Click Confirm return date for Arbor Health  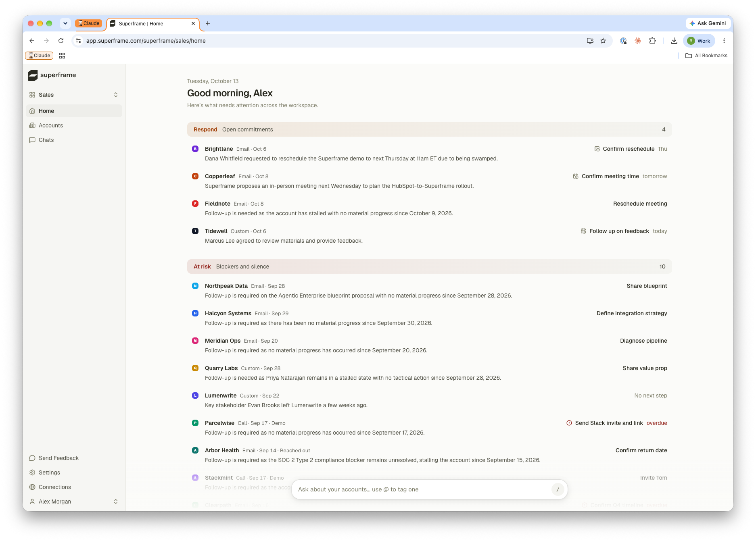641,450
